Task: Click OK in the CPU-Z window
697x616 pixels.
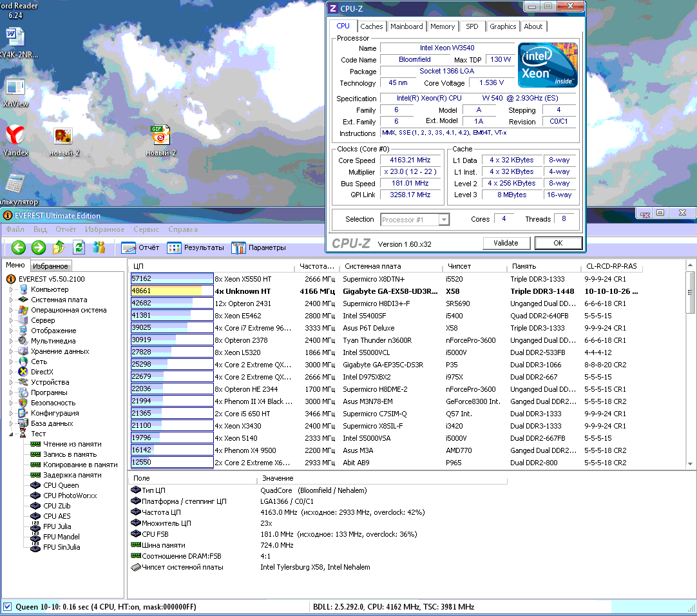Action: point(558,243)
